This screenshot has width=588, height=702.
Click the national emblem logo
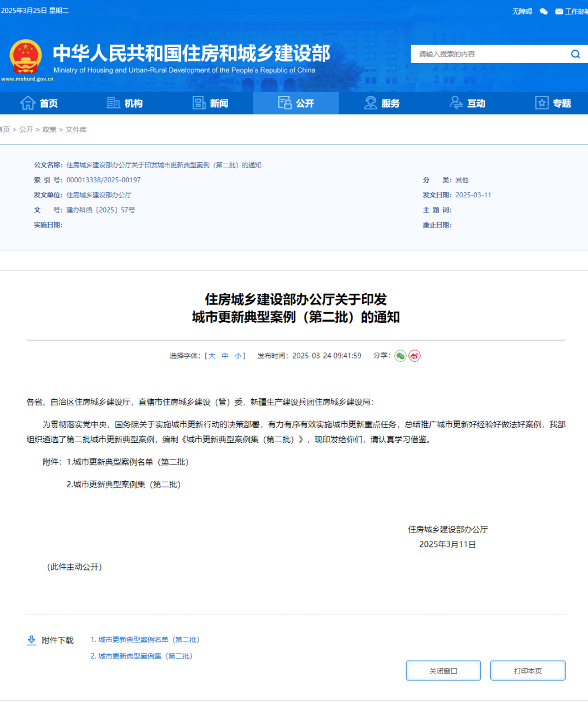(26, 56)
